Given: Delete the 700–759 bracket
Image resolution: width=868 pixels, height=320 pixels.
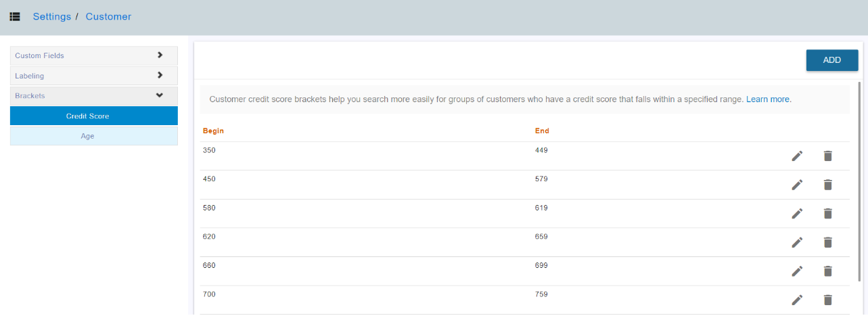Looking at the screenshot, I should pos(827,300).
